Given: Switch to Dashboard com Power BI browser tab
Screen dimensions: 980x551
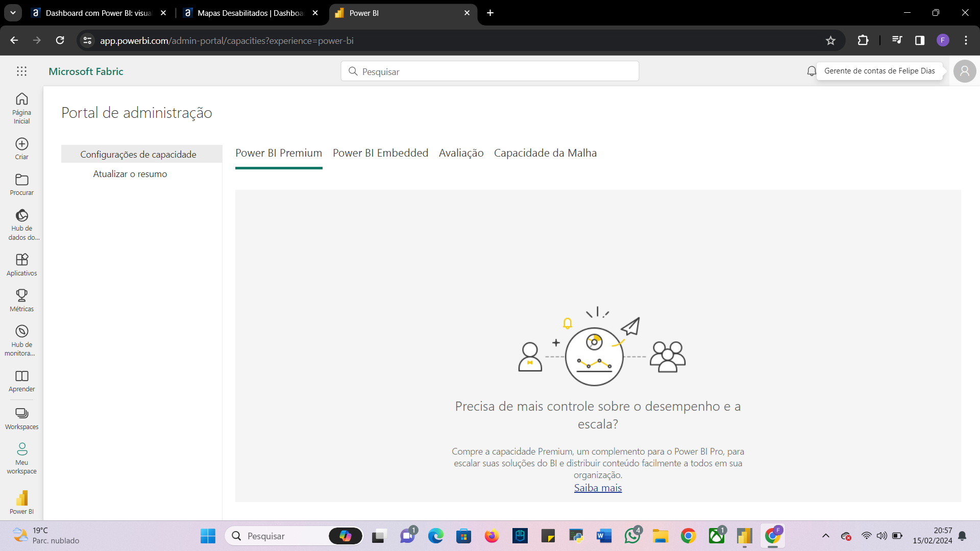Looking at the screenshot, I should [x=100, y=13].
